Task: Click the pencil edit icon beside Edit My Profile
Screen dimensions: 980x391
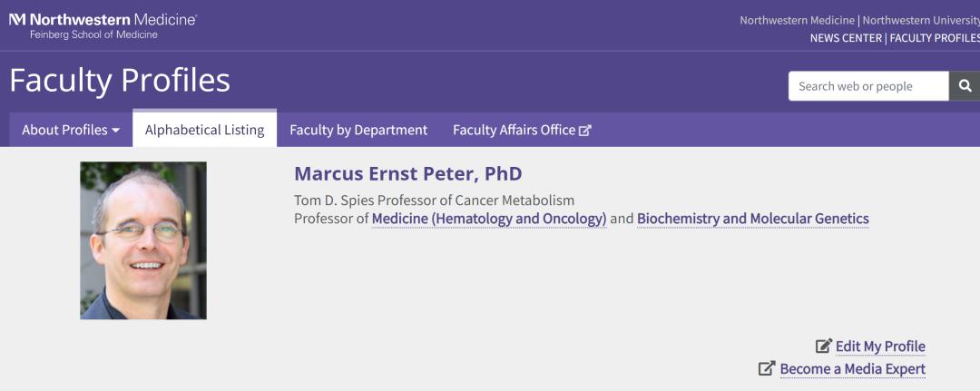Action: (824, 346)
